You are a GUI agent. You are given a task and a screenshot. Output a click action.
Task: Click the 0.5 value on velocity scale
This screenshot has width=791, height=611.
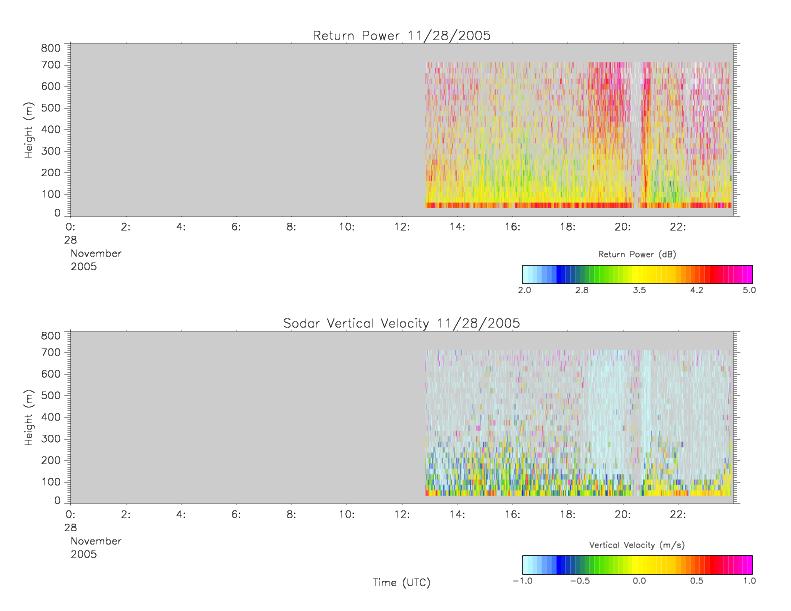click(x=697, y=581)
